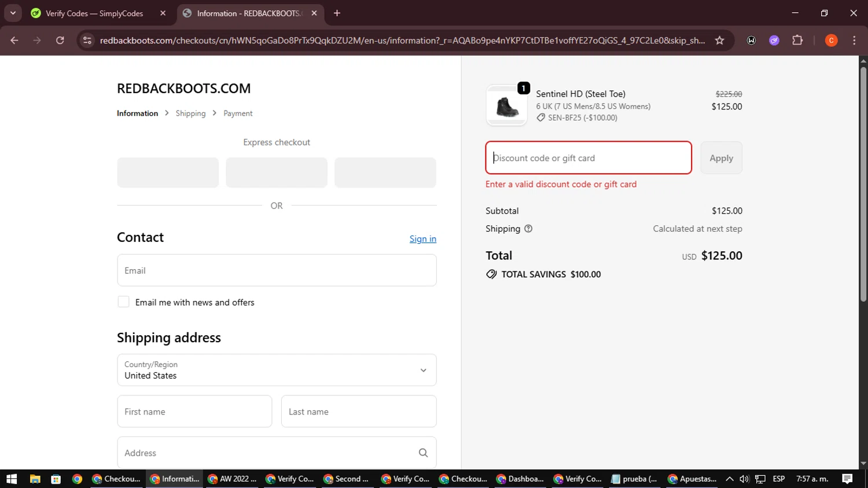Click the browser back arrow
The height and width of the screenshot is (488, 868).
point(14,41)
